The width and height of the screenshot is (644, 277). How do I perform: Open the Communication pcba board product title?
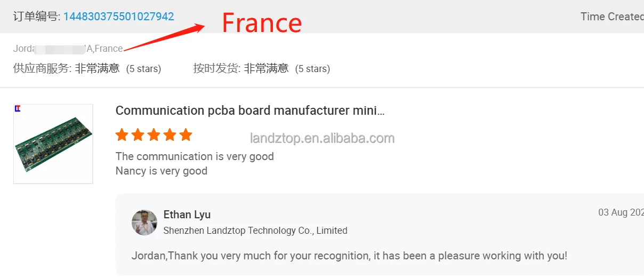[x=250, y=110]
